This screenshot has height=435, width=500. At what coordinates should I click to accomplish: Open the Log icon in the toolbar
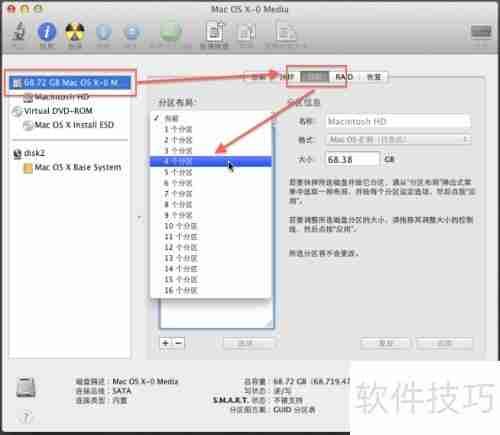[481, 33]
